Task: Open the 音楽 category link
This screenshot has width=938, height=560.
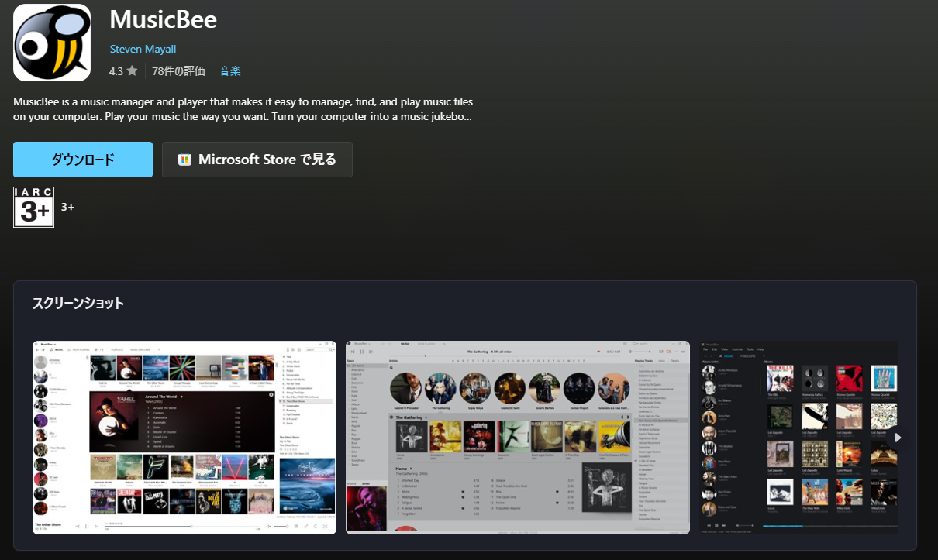Action: point(230,71)
